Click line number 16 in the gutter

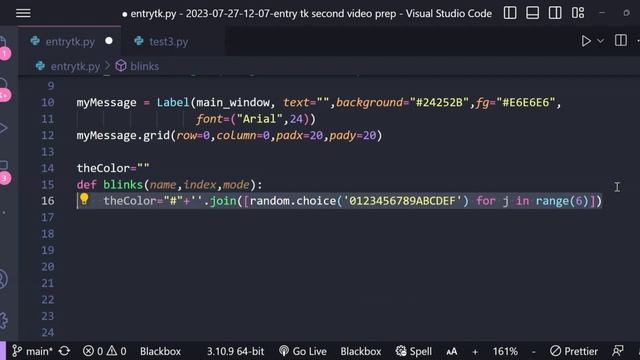click(48, 201)
